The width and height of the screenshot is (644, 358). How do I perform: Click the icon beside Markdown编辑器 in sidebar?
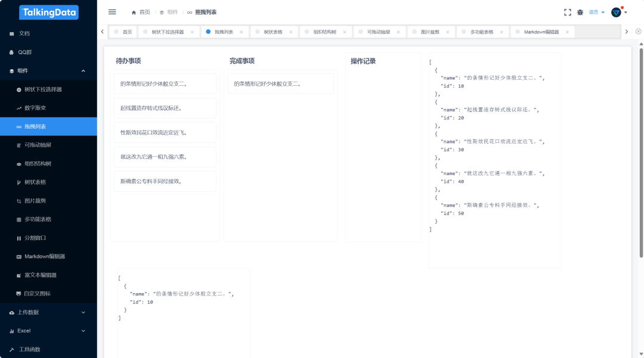coord(19,257)
